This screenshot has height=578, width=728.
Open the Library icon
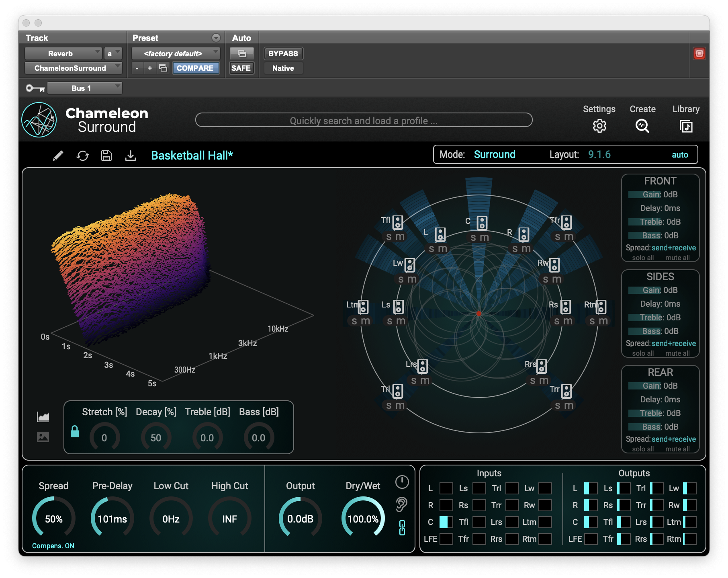click(x=686, y=126)
